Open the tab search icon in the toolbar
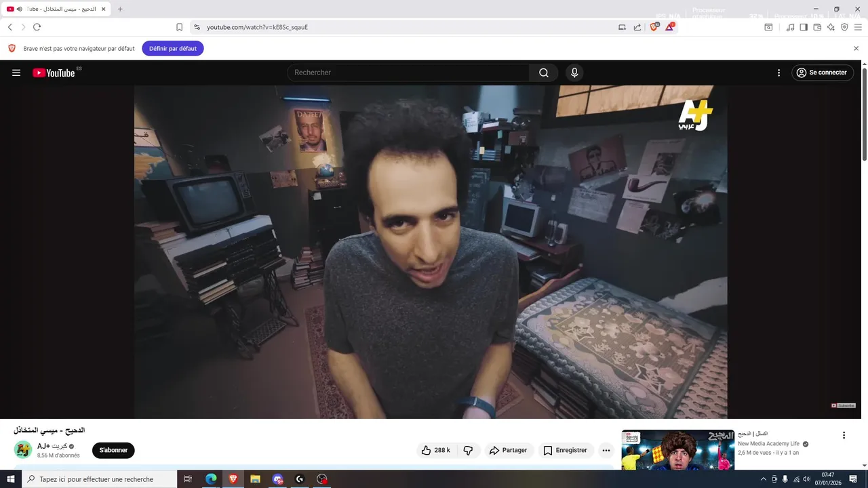 tap(768, 27)
